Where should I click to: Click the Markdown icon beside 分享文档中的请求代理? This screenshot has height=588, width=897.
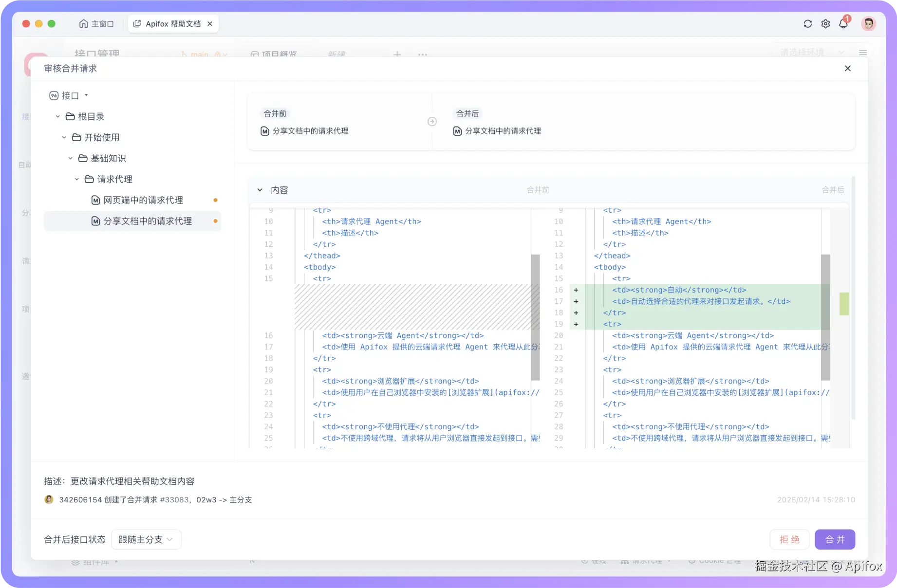pyautogui.click(x=95, y=220)
